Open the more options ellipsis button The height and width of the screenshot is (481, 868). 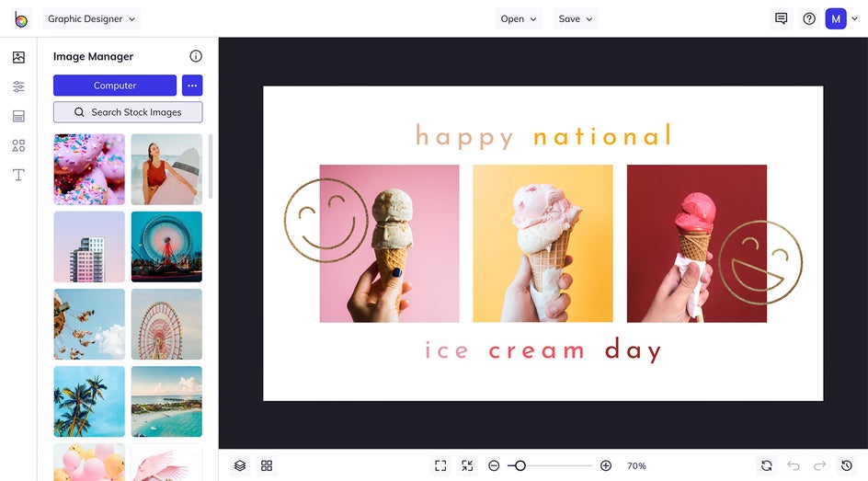[192, 86]
